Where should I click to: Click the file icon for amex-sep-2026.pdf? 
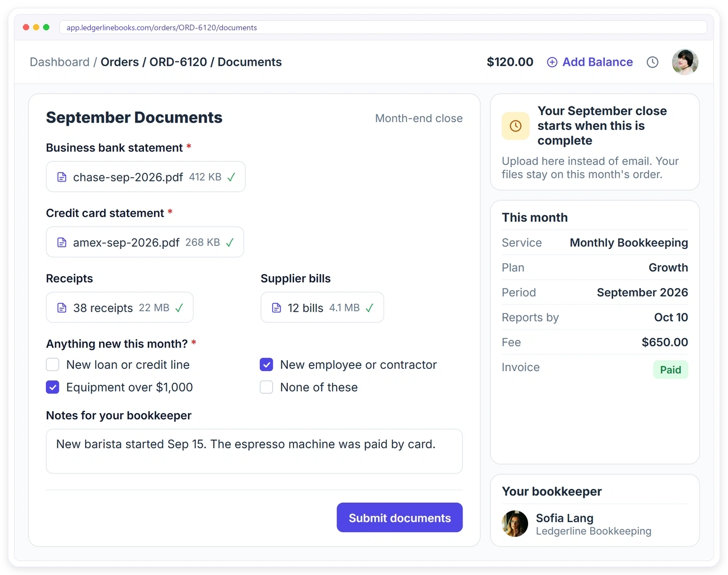coord(62,243)
